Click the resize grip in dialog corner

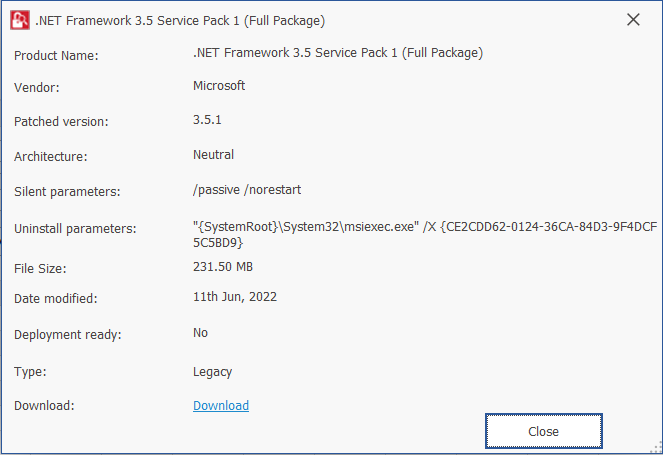pos(657,448)
